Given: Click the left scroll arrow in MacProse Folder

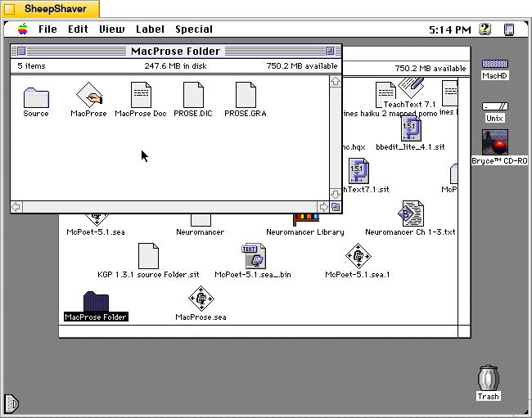Looking at the screenshot, I should (16, 207).
